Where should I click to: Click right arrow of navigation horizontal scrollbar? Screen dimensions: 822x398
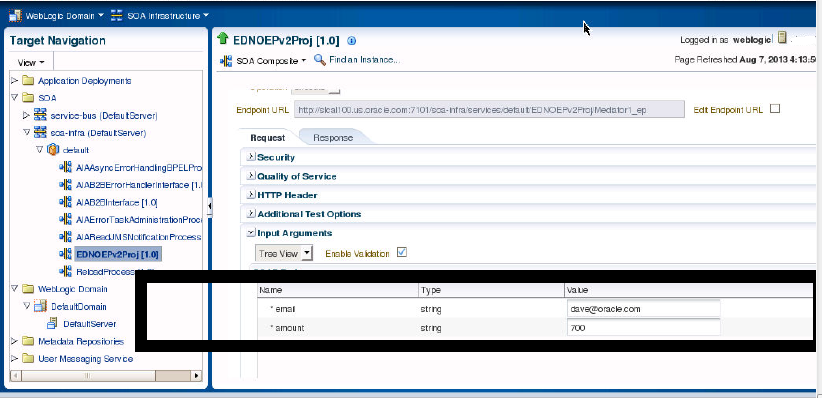point(197,375)
